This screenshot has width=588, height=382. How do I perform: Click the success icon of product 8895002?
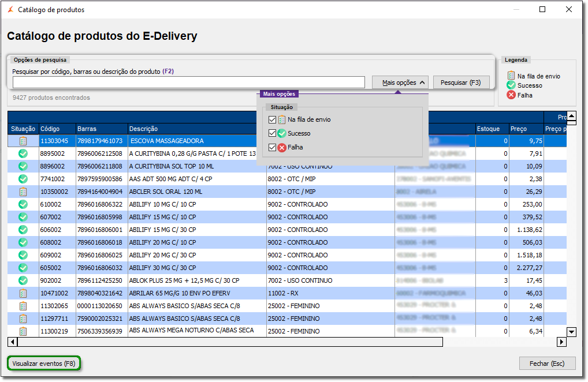pyautogui.click(x=23, y=153)
